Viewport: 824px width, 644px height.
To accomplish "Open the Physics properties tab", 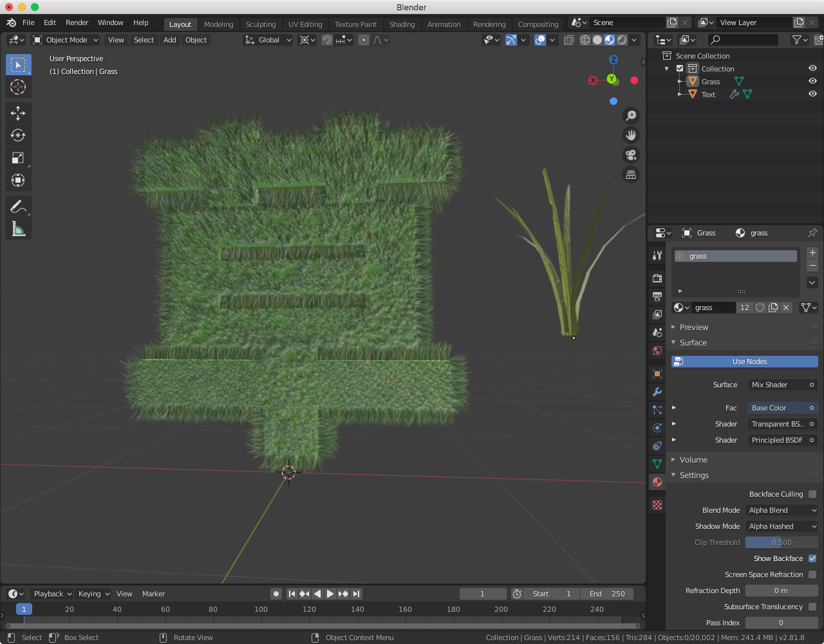I will click(657, 428).
